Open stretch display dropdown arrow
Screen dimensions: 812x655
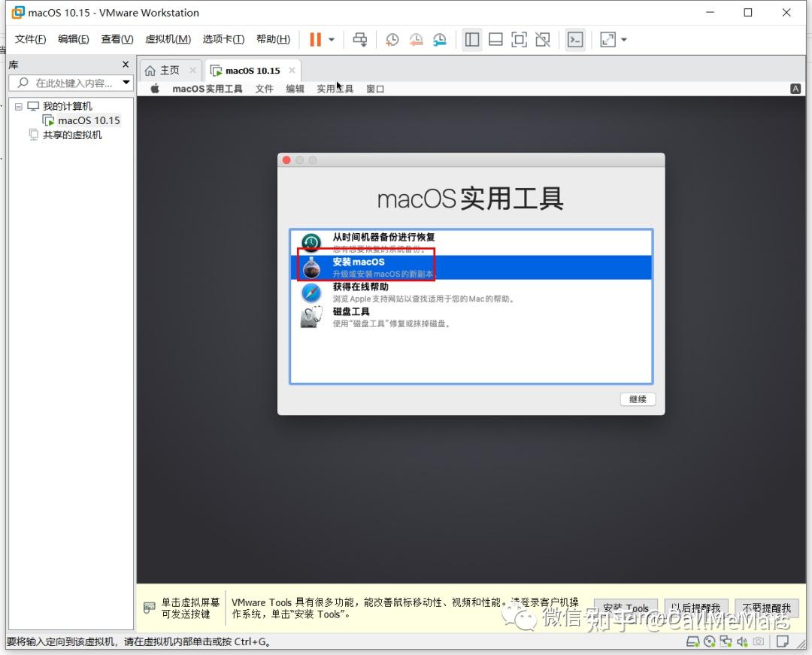point(624,39)
